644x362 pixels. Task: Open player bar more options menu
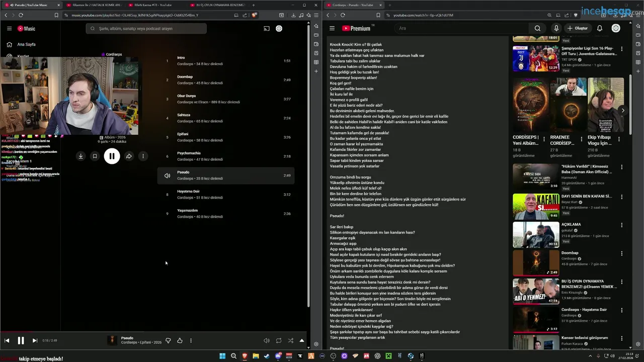[x=191, y=340]
